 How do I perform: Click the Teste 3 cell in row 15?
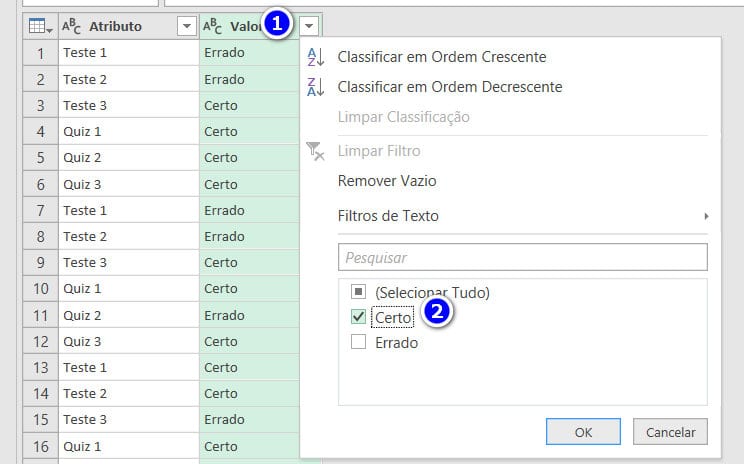click(129, 419)
